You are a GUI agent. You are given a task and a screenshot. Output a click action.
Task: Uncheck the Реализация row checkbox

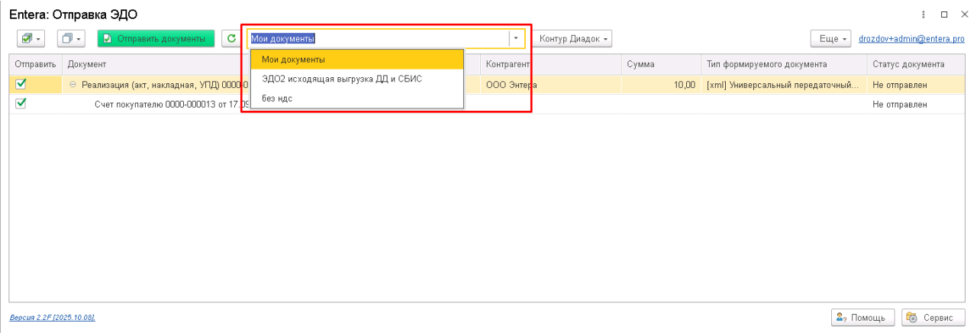click(21, 84)
